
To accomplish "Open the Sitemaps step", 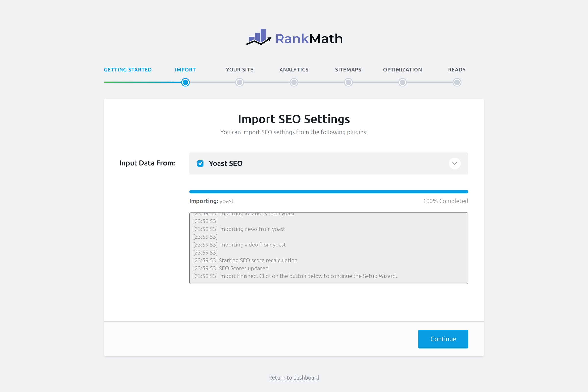I will (x=348, y=70).
